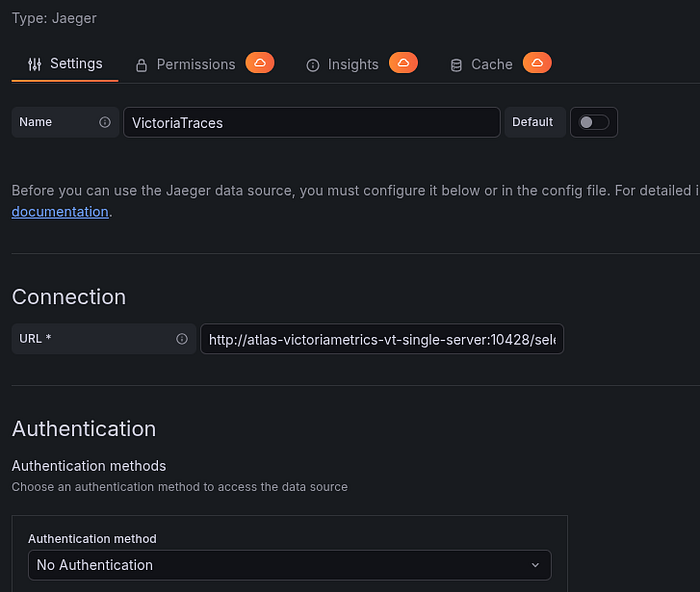Image resolution: width=700 pixels, height=592 pixels.
Task: Click the chevron of the No Authentication select
Action: [535, 565]
